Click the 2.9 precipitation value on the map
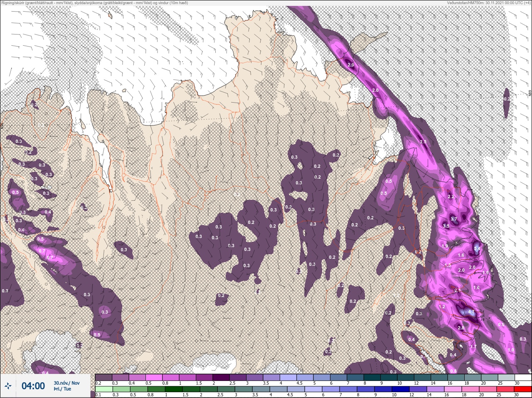532x398 pixels. (x=351, y=65)
